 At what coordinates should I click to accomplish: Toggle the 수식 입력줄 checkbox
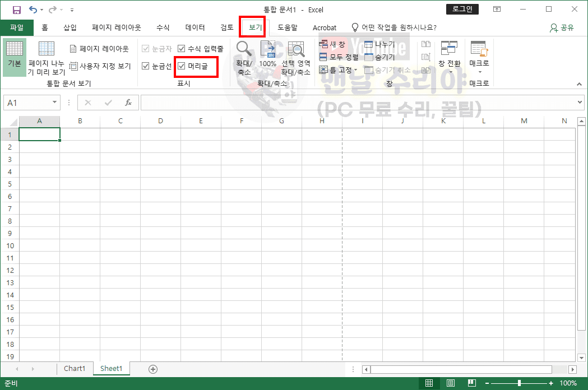click(x=182, y=49)
